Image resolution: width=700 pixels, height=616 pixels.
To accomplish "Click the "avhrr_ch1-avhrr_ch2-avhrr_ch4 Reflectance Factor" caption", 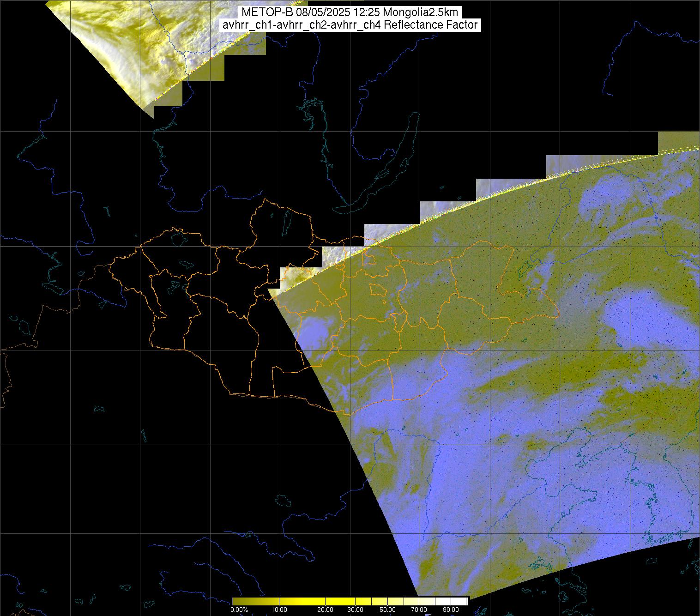I will (x=350, y=25).
